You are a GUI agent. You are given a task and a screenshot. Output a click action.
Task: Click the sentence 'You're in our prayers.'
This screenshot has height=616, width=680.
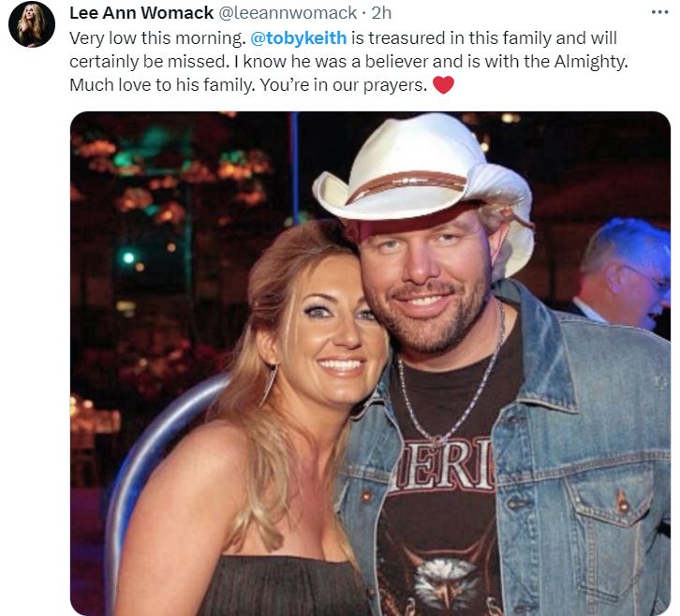344,85
